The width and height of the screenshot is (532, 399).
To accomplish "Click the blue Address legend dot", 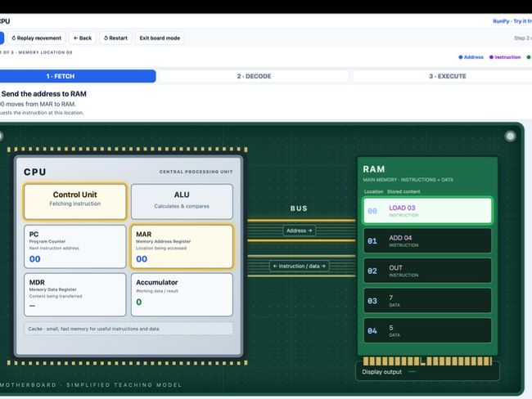I will (x=461, y=57).
